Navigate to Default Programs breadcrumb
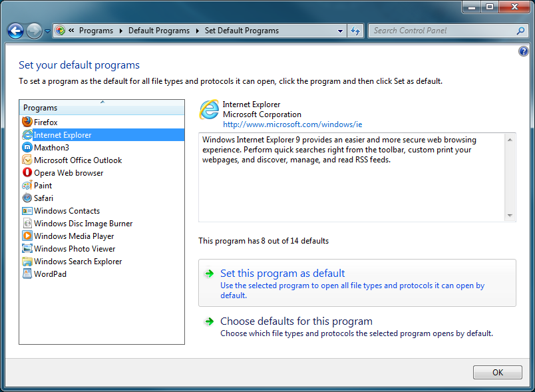The image size is (535, 392). tap(159, 31)
